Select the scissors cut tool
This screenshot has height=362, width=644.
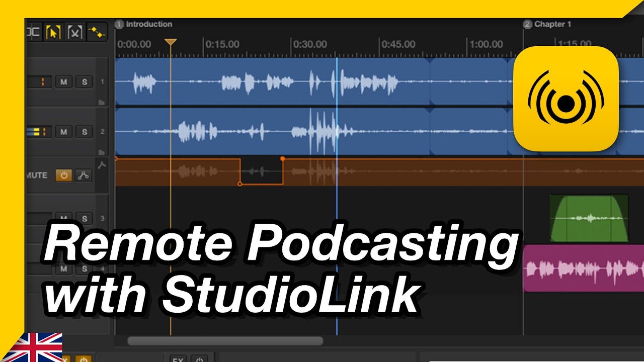(74, 32)
